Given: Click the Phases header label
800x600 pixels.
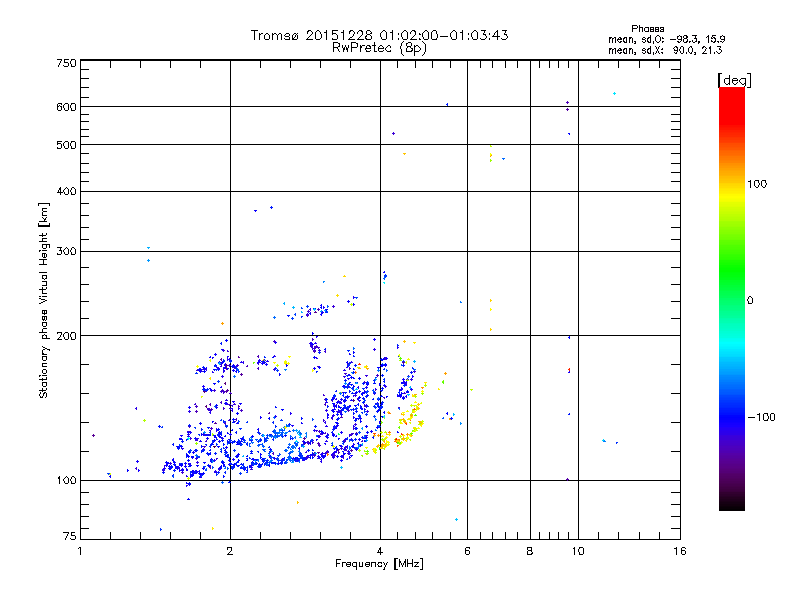Looking at the screenshot, I should [x=647, y=29].
